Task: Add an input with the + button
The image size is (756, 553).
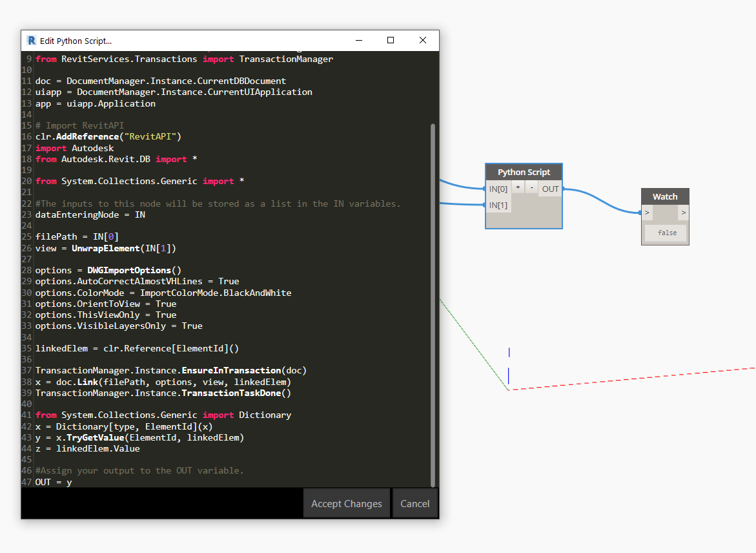Action: tap(518, 187)
